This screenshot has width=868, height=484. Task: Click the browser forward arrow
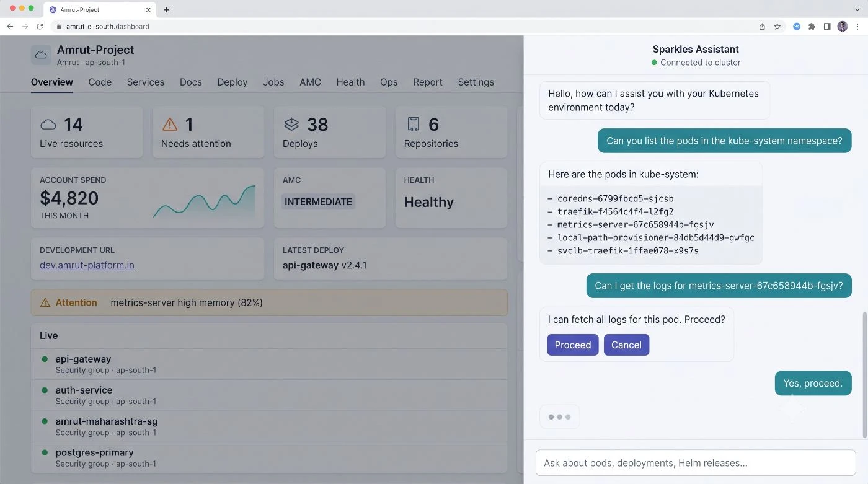(x=25, y=27)
